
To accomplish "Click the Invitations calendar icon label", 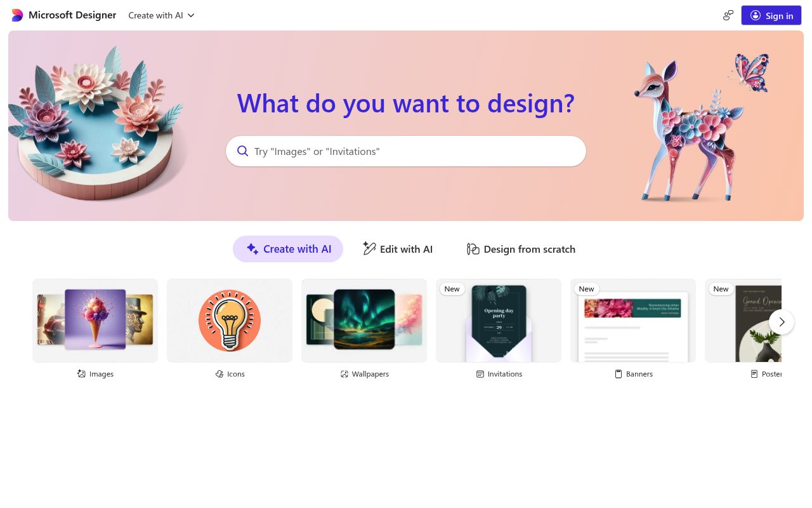I will click(480, 374).
